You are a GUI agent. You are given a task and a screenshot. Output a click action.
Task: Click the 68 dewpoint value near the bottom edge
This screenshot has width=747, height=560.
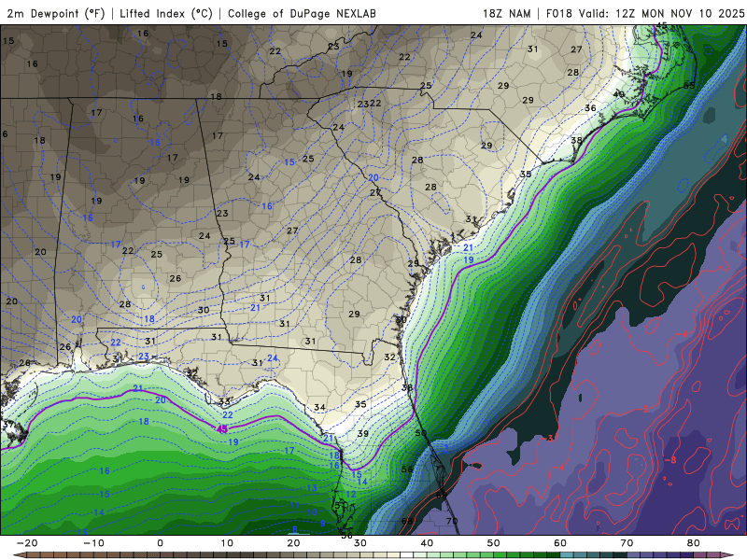tap(407, 521)
